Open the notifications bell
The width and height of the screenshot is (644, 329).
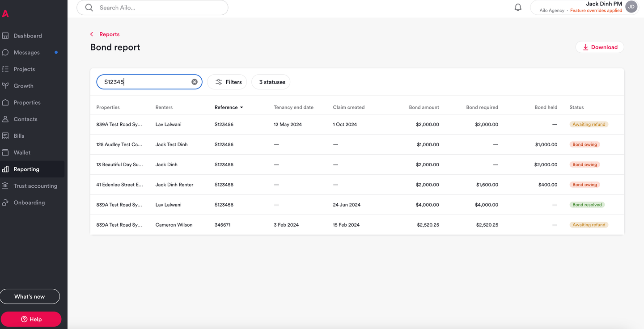pos(518,8)
